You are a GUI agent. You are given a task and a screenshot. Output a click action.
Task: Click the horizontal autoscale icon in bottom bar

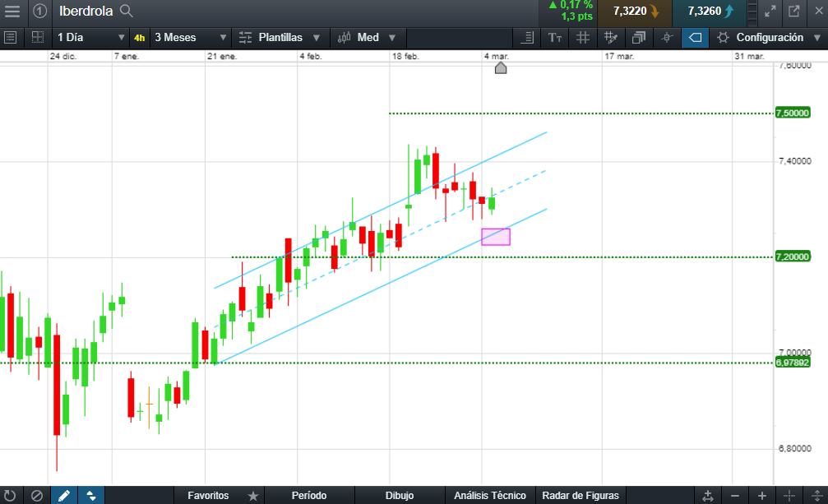708,496
